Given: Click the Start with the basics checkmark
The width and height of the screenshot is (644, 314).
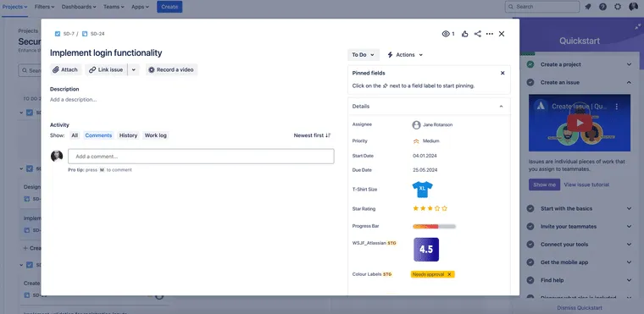Looking at the screenshot, I should pyautogui.click(x=530, y=208).
